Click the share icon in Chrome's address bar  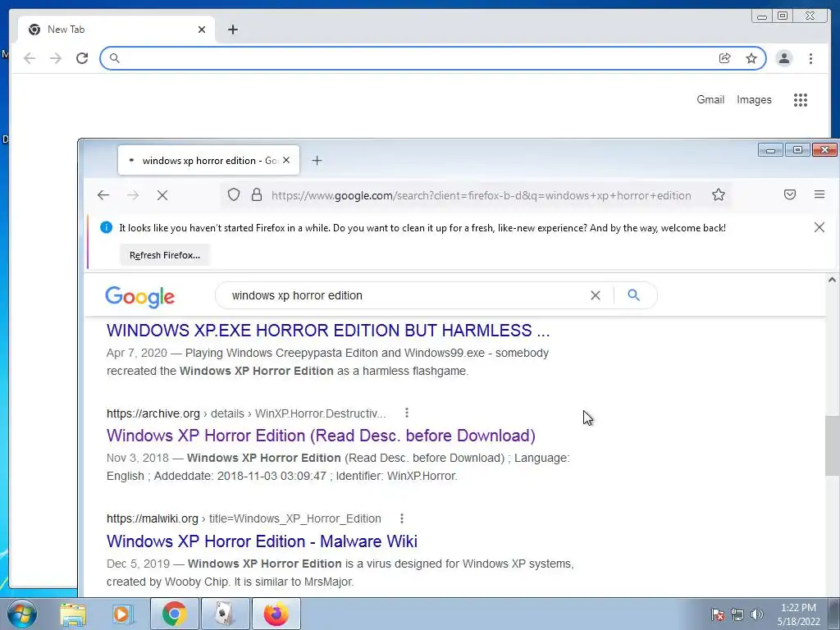point(725,58)
